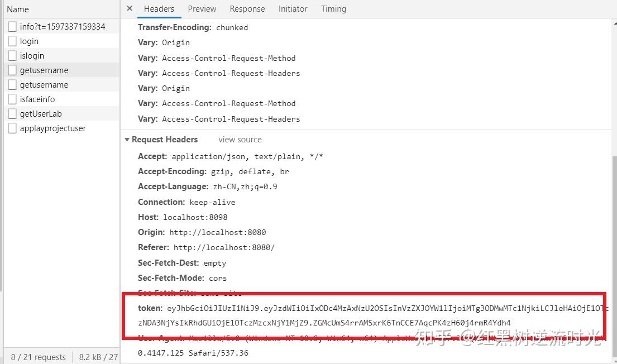Screen dimensions: 617x364
Task: Check the info?t=1597337159334 request checkbox
Action: tap(12, 26)
